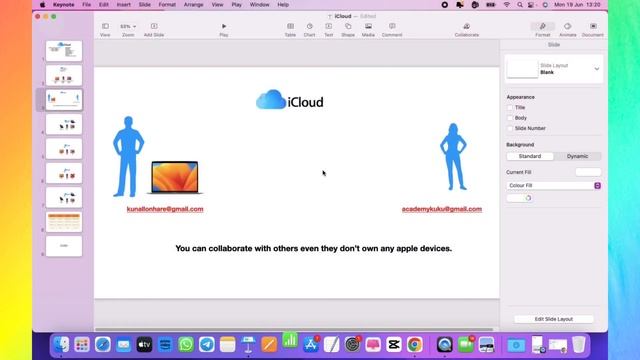Insert a Table from toolbar
Viewport: 640px width, 360px height.
coord(290,29)
